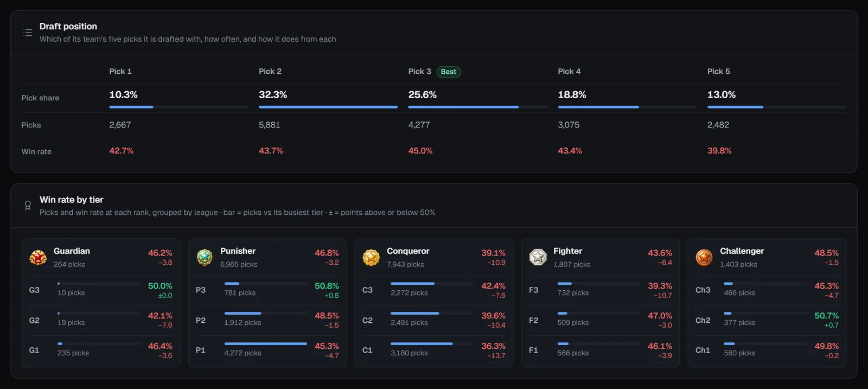The image size is (868, 389).
Task: Click the 39.8% win rate for Pick 5
Action: coord(719,151)
